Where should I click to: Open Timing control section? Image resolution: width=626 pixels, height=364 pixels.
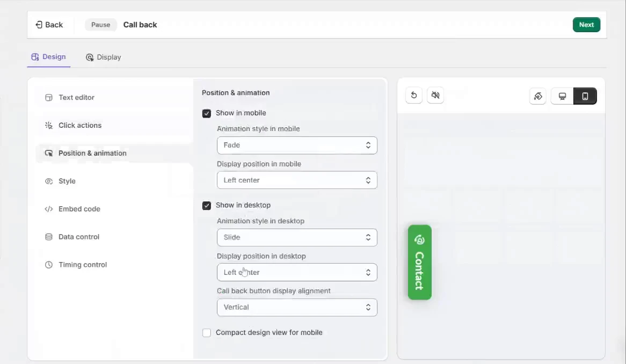[83, 265]
